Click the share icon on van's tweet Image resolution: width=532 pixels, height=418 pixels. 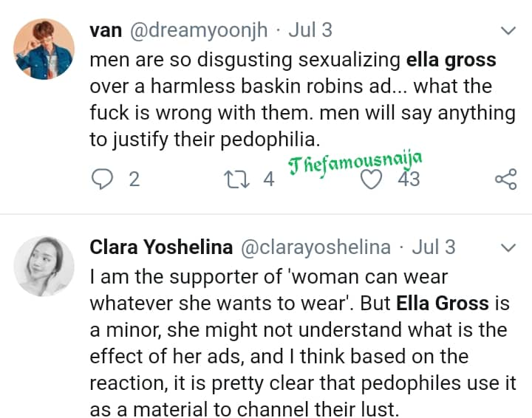pos(505,179)
